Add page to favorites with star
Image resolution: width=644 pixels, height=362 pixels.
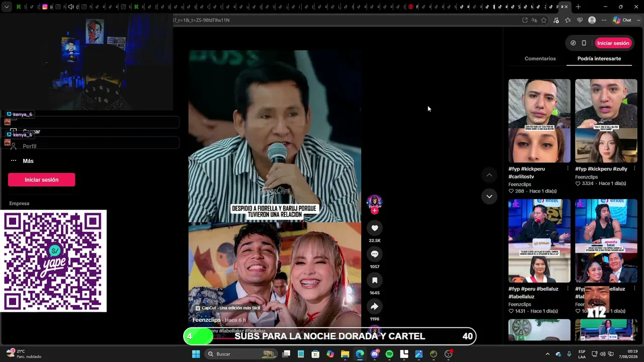tap(544, 20)
